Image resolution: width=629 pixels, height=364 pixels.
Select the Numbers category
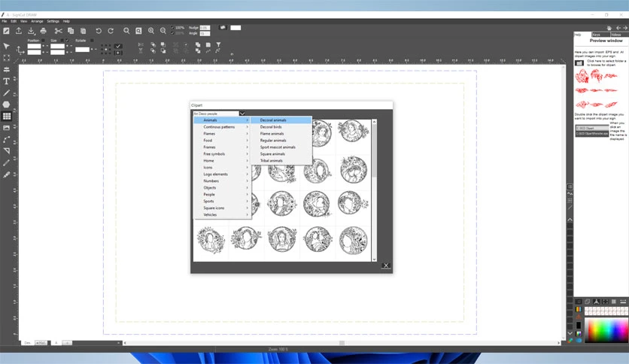click(222, 180)
